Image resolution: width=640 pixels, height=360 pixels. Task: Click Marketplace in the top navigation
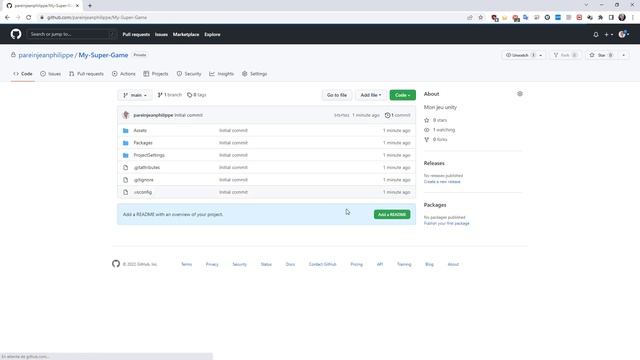pyautogui.click(x=186, y=35)
